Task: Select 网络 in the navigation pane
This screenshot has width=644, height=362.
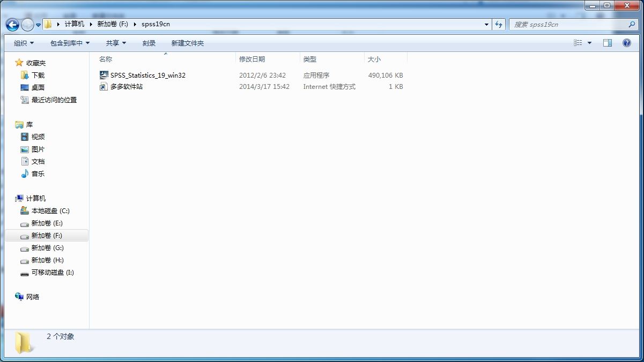Action: click(x=33, y=297)
